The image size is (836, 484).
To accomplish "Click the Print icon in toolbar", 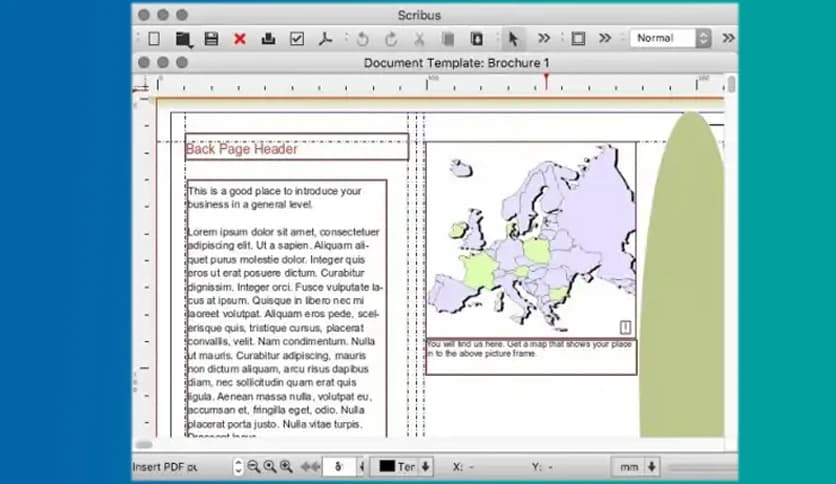I will 268,39.
